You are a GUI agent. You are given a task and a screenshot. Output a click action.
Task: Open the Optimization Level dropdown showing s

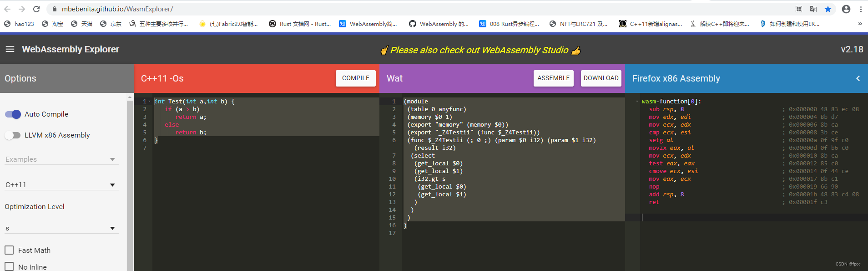click(x=61, y=228)
